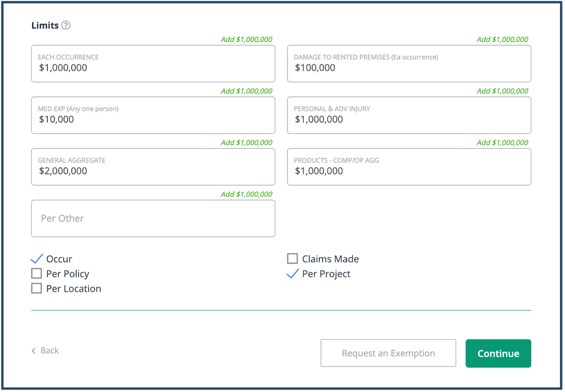Uncheck the Occur checkbox
This screenshot has width=565, height=392.
37,259
